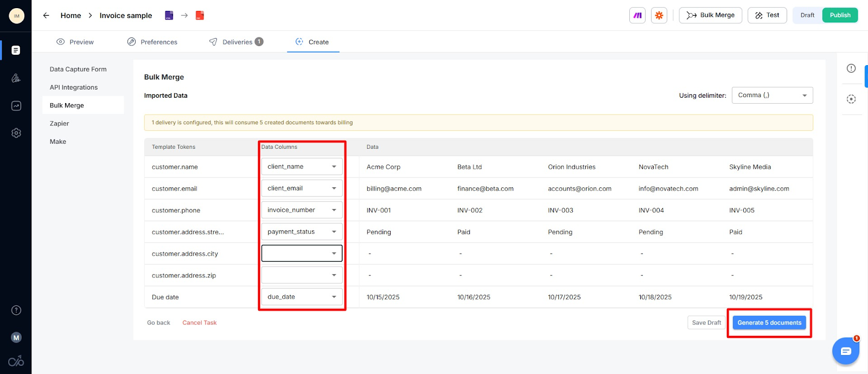This screenshot has height=374, width=868.
Task: Click the Skyline Media cell
Action: [x=750, y=167]
